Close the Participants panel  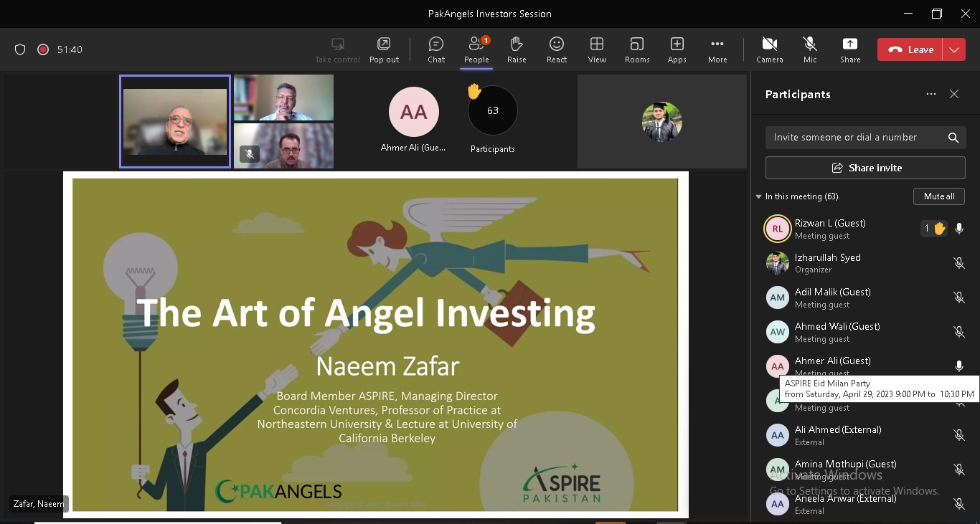(x=954, y=94)
